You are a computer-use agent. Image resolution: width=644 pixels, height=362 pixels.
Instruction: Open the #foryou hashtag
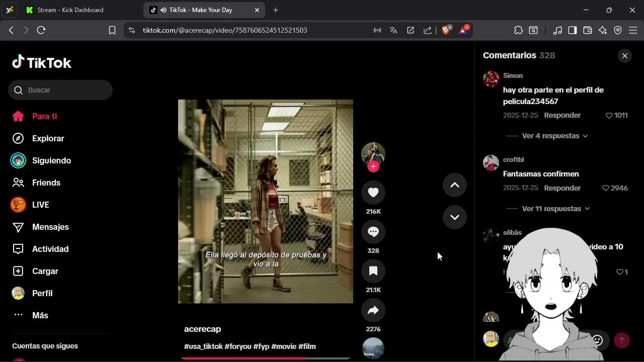pos(237,346)
